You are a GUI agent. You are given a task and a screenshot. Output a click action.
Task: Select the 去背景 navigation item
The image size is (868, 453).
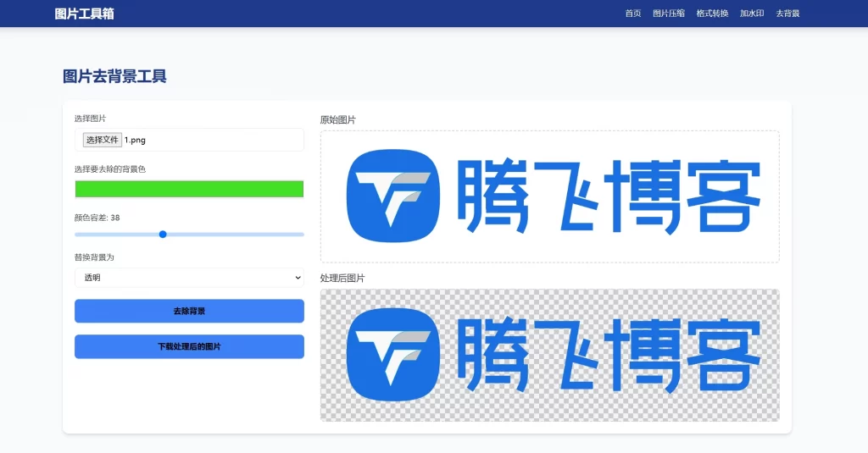click(x=787, y=14)
